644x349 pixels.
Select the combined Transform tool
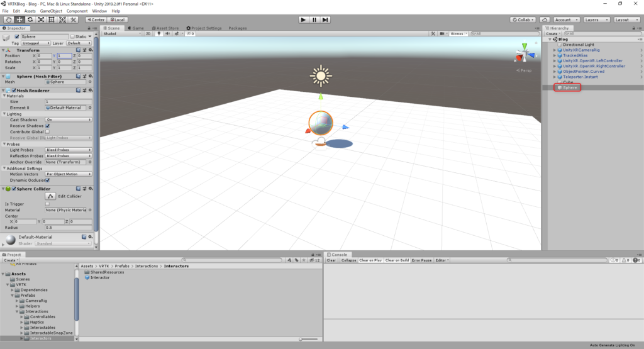[62, 19]
